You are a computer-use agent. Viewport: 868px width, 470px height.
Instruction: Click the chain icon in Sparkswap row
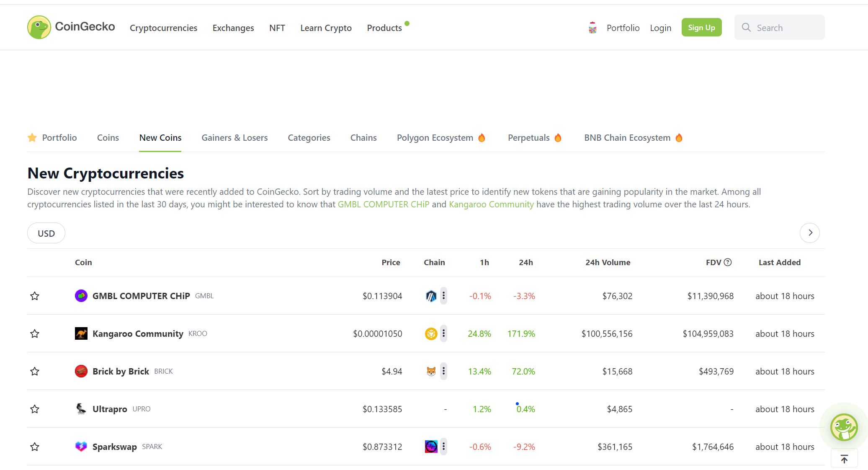[x=431, y=447]
